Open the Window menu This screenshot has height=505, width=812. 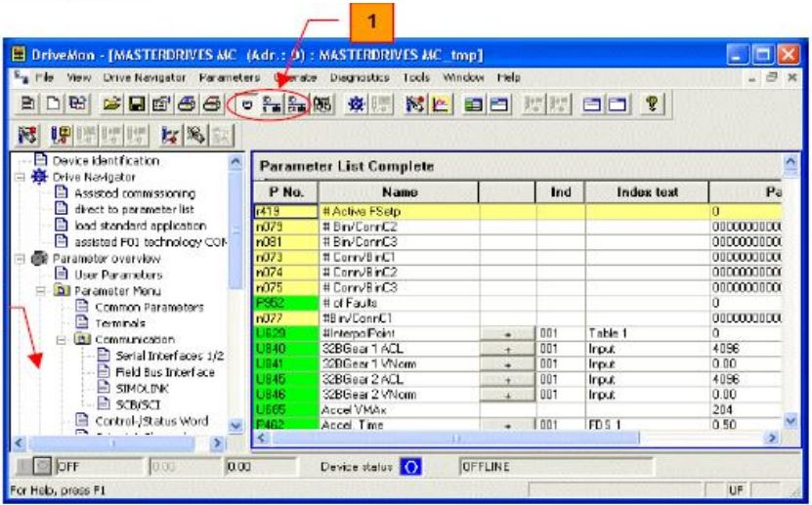pyautogui.click(x=463, y=77)
